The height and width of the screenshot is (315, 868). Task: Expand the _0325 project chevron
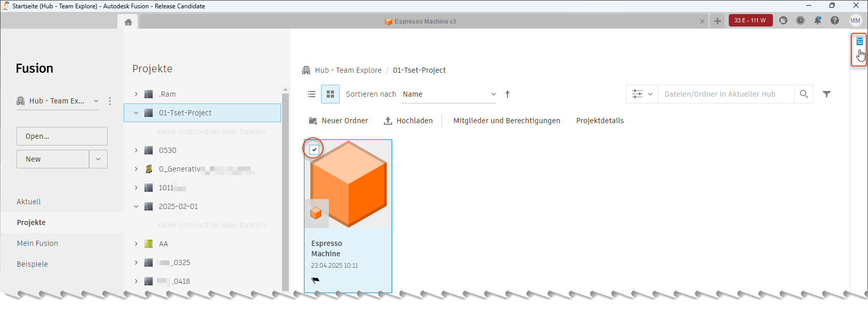pos(136,262)
